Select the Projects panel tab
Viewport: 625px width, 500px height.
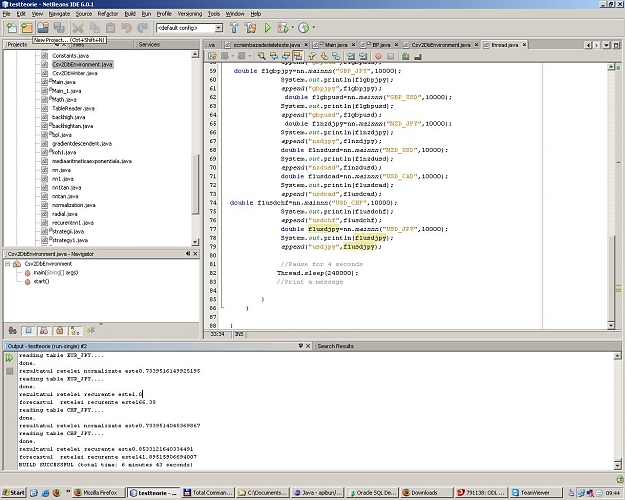click(x=18, y=44)
